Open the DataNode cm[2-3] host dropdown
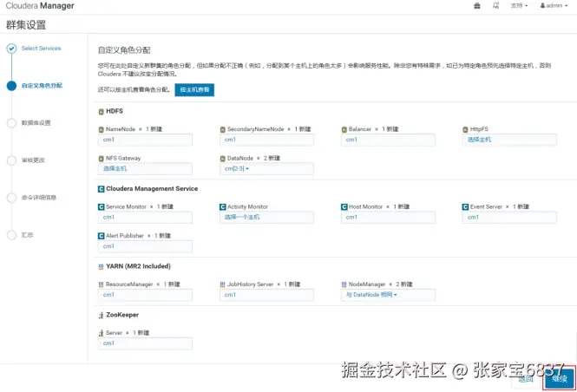Viewport: 577px width, 392px height. (266, 169)
